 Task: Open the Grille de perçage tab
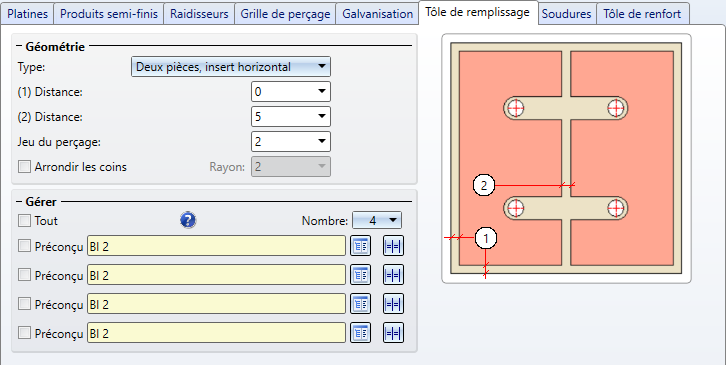(x=285, y=14)
